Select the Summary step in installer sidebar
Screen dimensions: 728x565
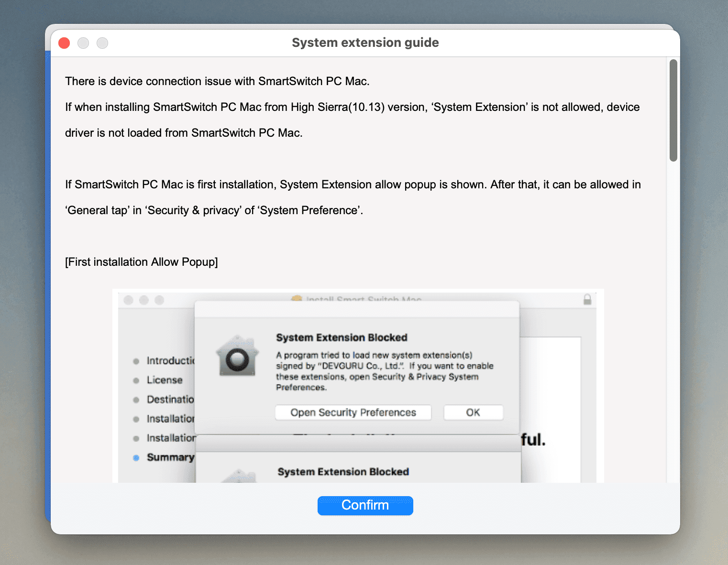[x=170, y=457]
